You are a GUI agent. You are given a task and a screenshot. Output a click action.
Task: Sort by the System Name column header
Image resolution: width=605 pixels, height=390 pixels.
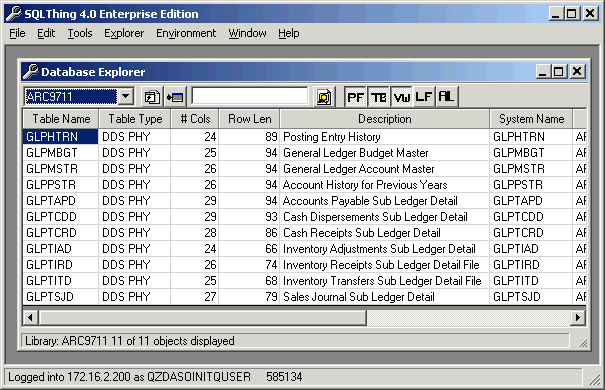(531, 119)
